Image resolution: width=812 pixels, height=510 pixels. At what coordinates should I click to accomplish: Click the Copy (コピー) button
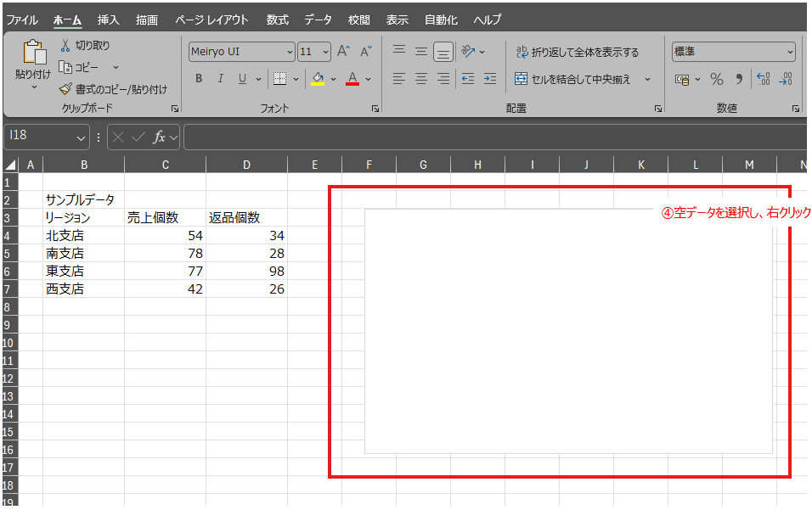79,67
